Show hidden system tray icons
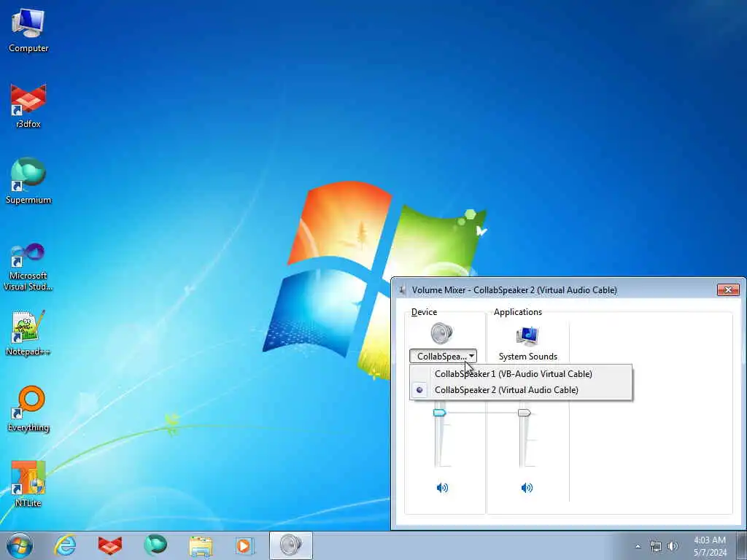 638,546
